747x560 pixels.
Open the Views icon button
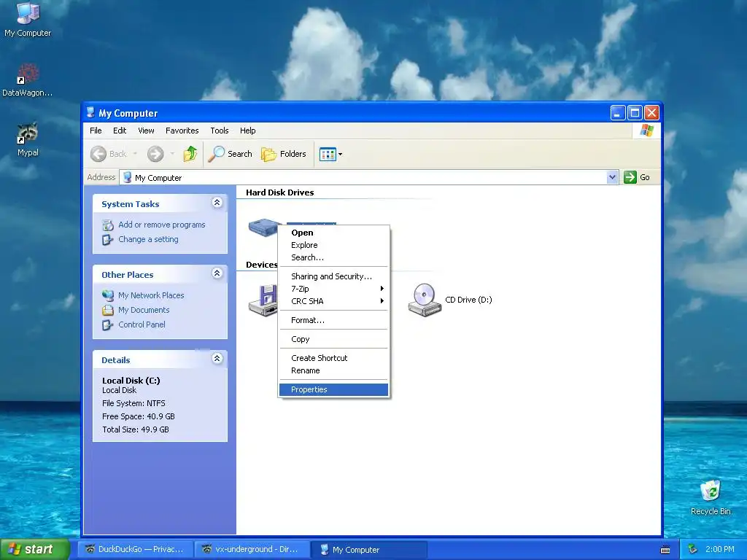pyautogui.click(x=328, y=155)
